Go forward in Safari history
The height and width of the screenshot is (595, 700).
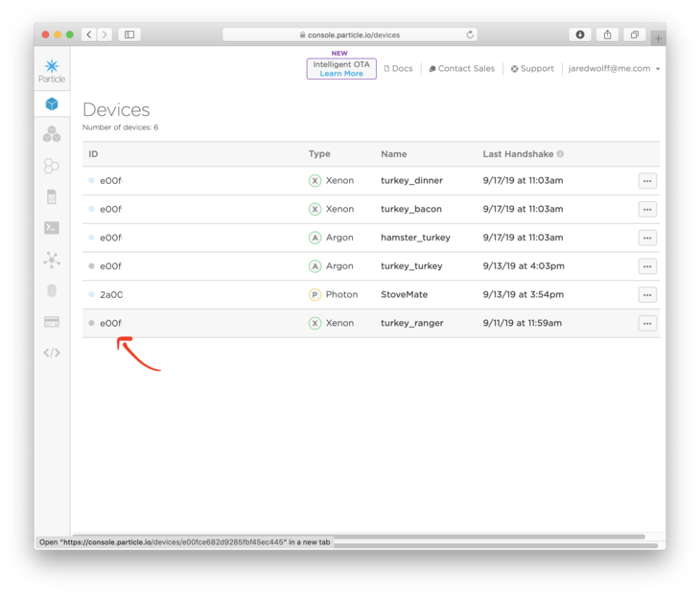105,34
